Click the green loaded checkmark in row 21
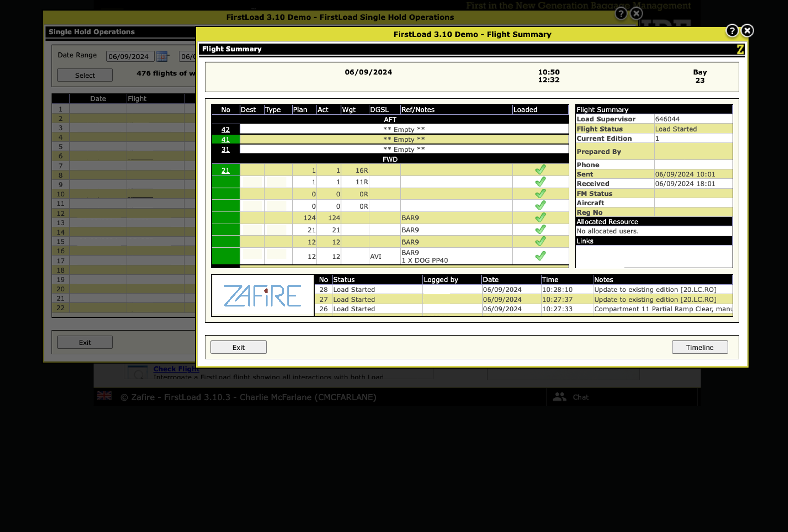788x532 pixels. (540, 170)
